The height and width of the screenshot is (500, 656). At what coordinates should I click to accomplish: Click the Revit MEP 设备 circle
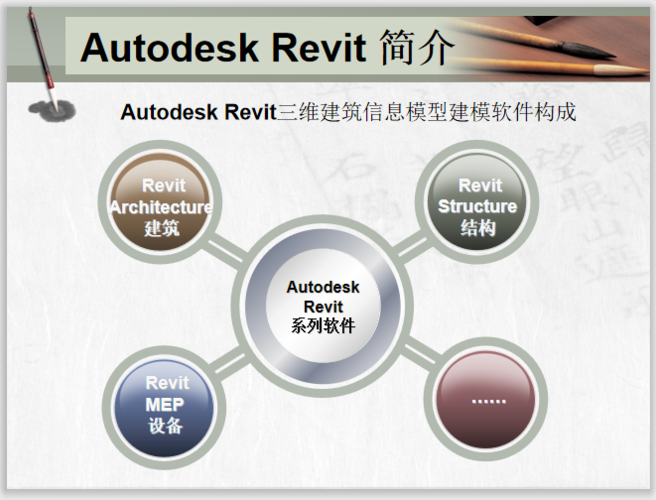coord(164,408)
